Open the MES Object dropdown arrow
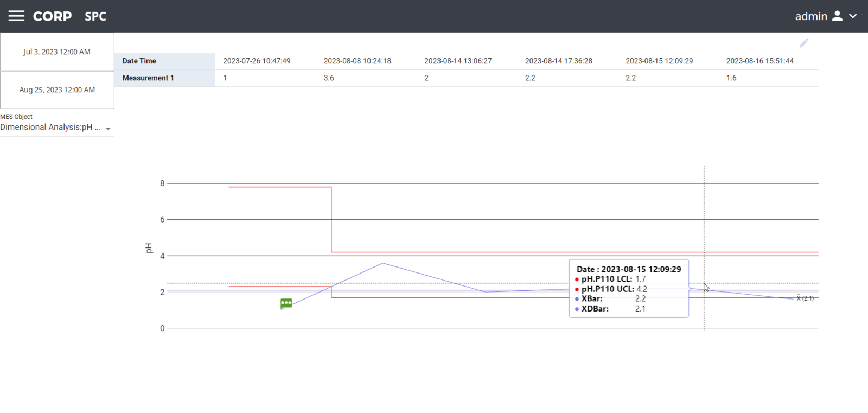Image resolution: width=868 pixels, height=413 pixels. 108,129
